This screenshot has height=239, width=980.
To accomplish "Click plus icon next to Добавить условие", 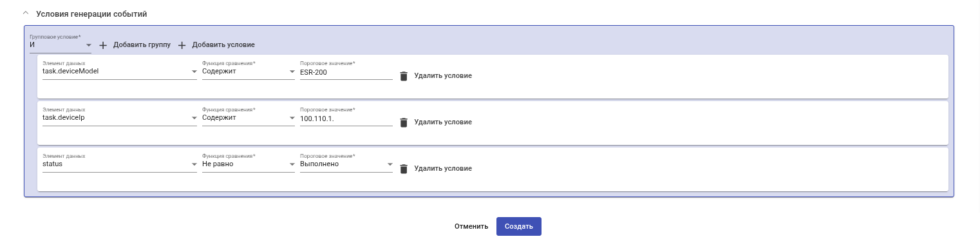I will [x=182, y=45].
